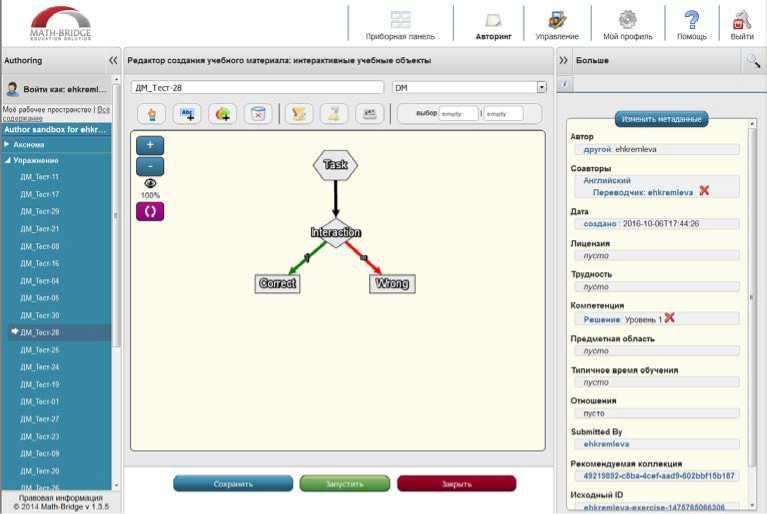The height and width of the screenshot is (514, 767).
Task: Click Author sandbox for ehkr... header
Action: [56, 130]
